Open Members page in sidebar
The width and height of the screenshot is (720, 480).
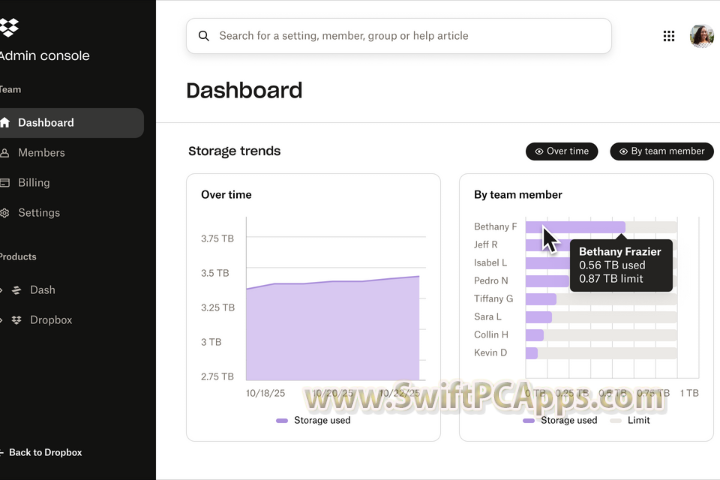(x=41, y=152)
